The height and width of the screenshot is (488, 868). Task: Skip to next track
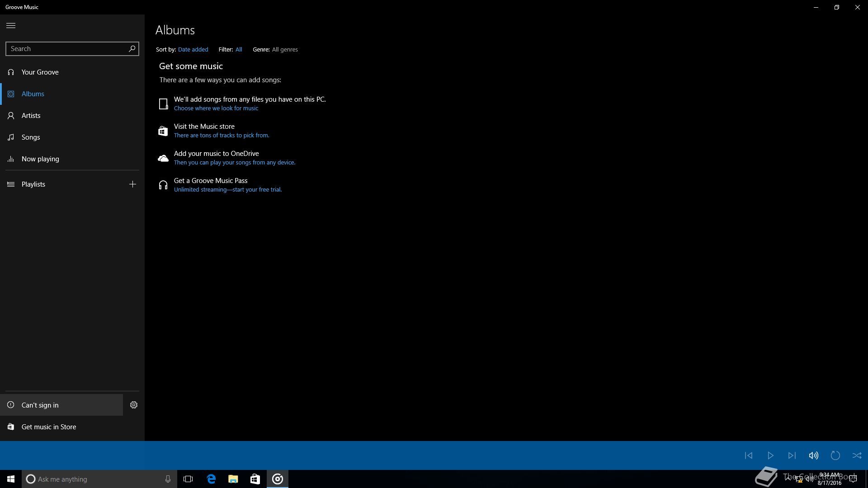click(792, 455)
